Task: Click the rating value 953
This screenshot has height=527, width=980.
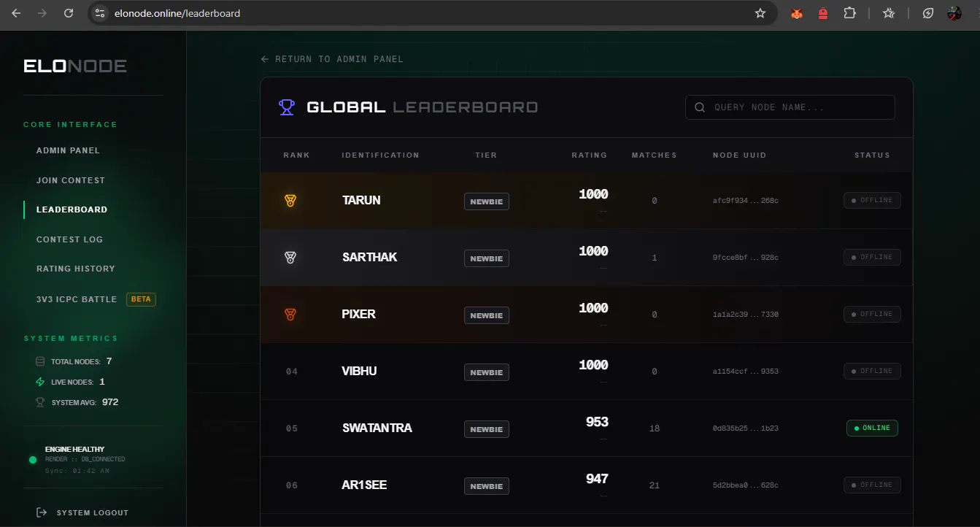Action: (x=597, y=422)
